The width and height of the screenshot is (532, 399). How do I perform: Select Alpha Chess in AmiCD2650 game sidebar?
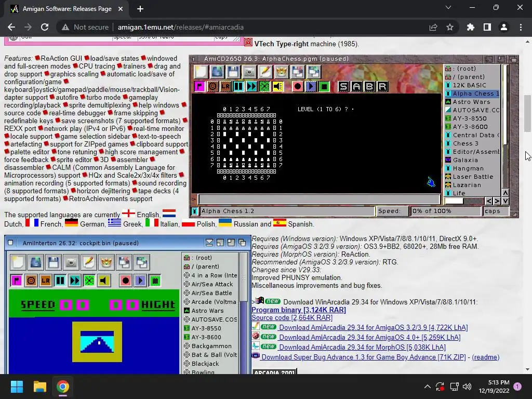472,94
